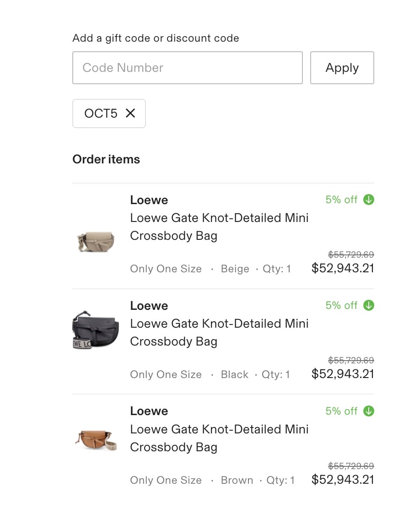Click the Loewe brand on the Brown bag

pos(149,411)
